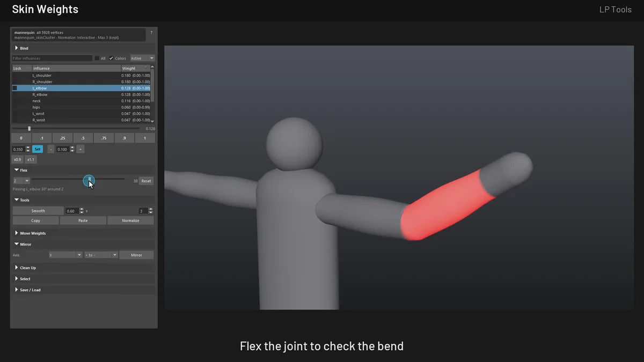Set weight preset to .1
The width and height of the screenshot is (644, 362).
[x=42, y=138]
